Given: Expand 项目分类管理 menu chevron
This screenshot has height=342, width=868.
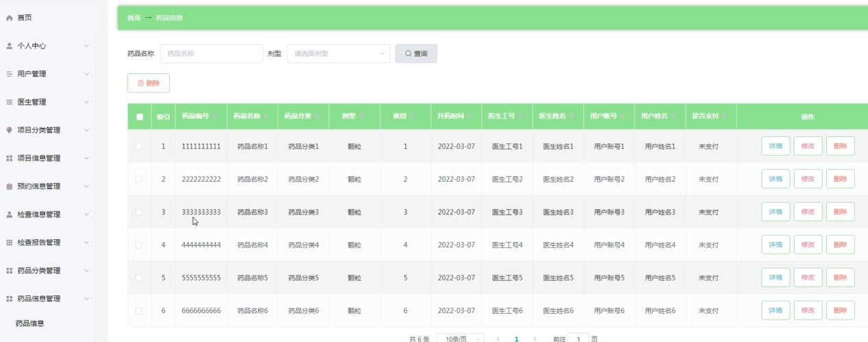Looking at the screenshot, I should (86, 130).
